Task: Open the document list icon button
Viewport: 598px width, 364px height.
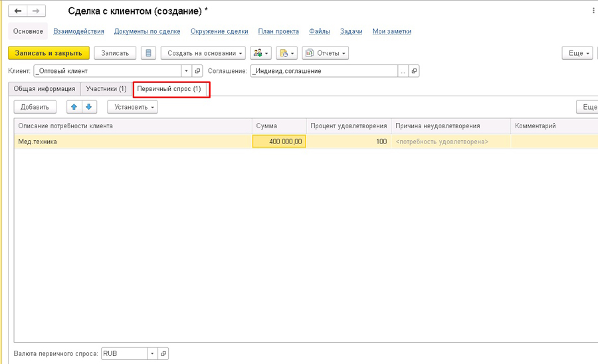Action: click(148, 53)
